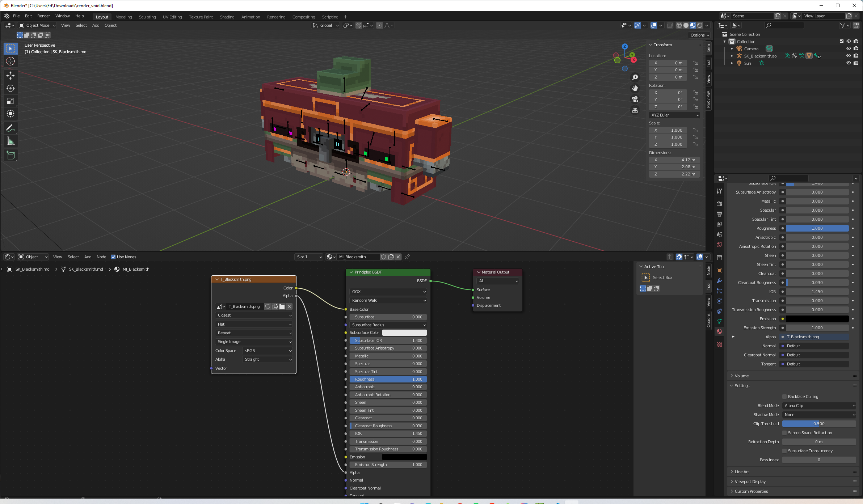Click the viewport Options button

point(699,35)
